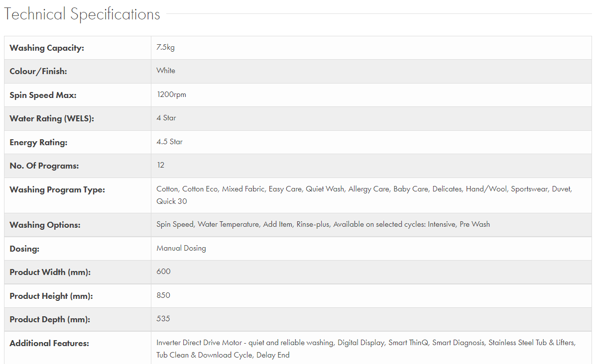The height and width of the screenshot is (364, 595).
Task: Select the 1200rpm spin speed value
Action: click(x=171, y=94)
